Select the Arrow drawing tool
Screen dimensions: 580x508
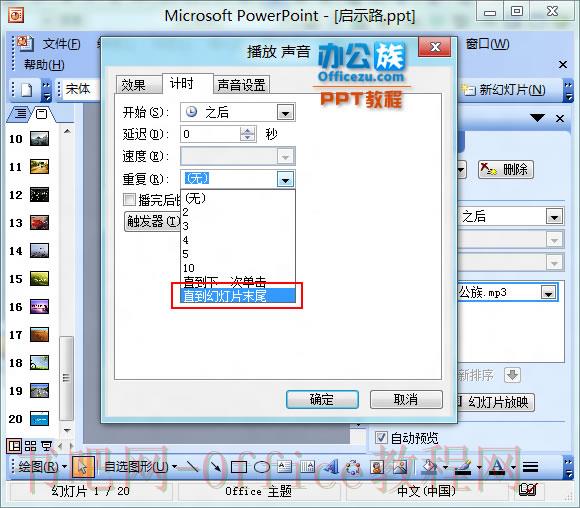(216, 467)
